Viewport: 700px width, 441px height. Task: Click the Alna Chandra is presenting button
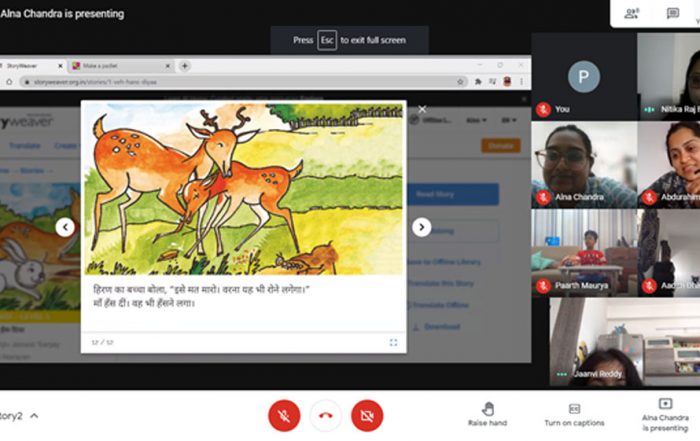click(665, 412)
